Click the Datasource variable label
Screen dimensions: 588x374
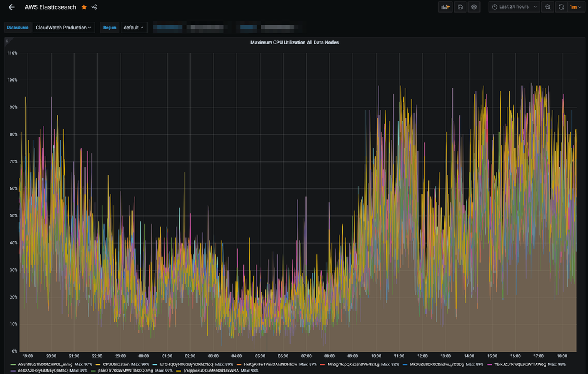pos(18,28)
